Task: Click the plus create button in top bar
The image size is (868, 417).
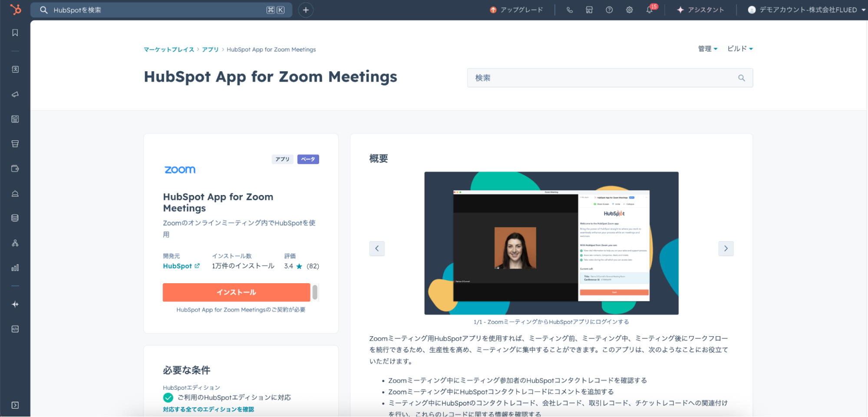Action: tap(306, 10)
